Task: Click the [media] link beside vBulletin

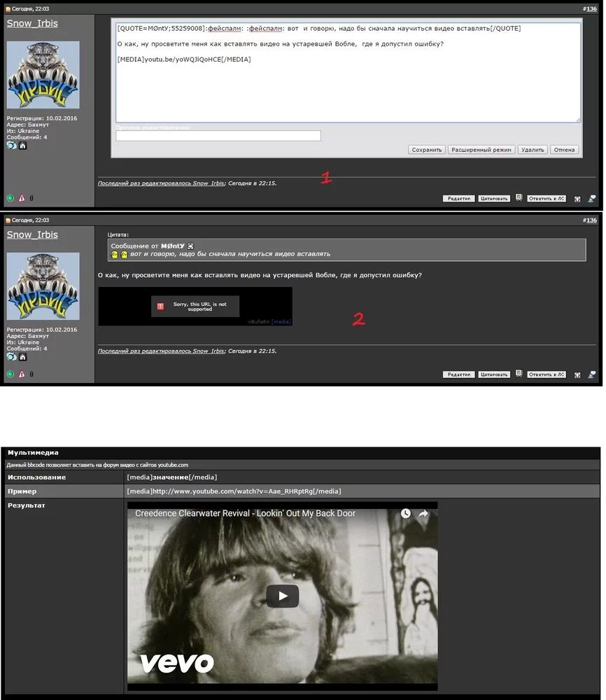Action: pyautogui.click(x=281, y=321)
